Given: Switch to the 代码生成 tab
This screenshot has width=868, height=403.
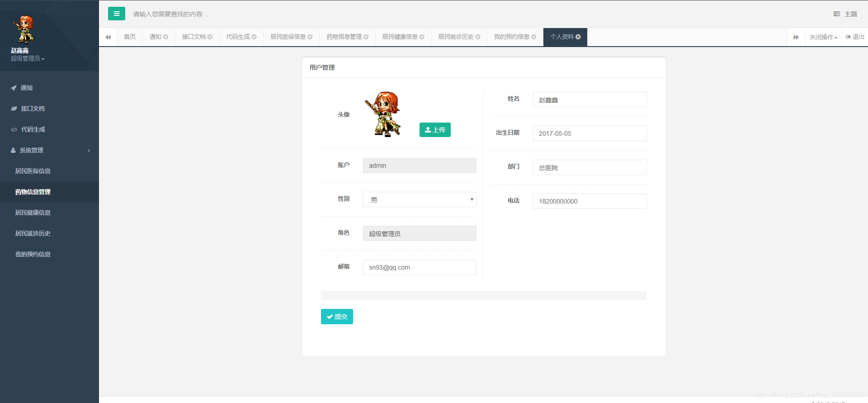Looking at the screenshot, I should coord(238,37).
